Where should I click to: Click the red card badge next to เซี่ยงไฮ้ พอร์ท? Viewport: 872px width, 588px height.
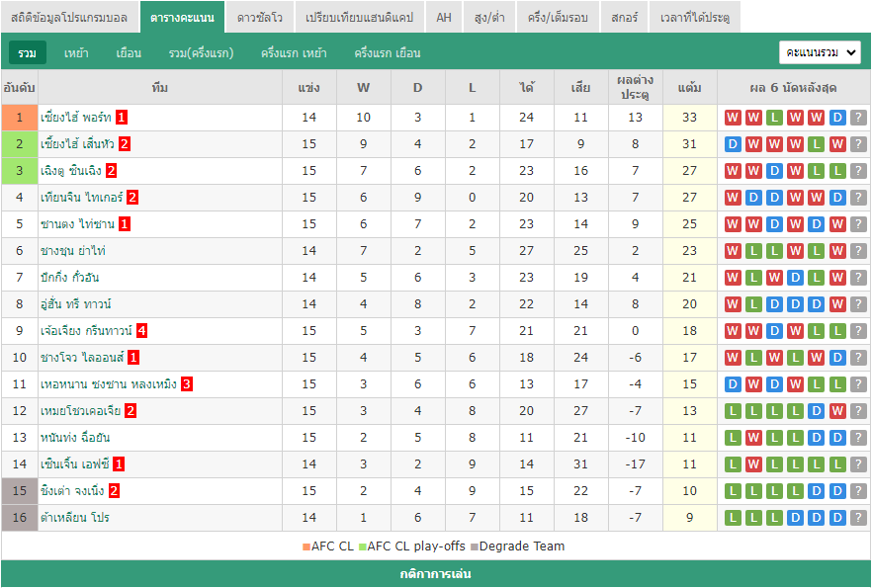pos(122,118)
